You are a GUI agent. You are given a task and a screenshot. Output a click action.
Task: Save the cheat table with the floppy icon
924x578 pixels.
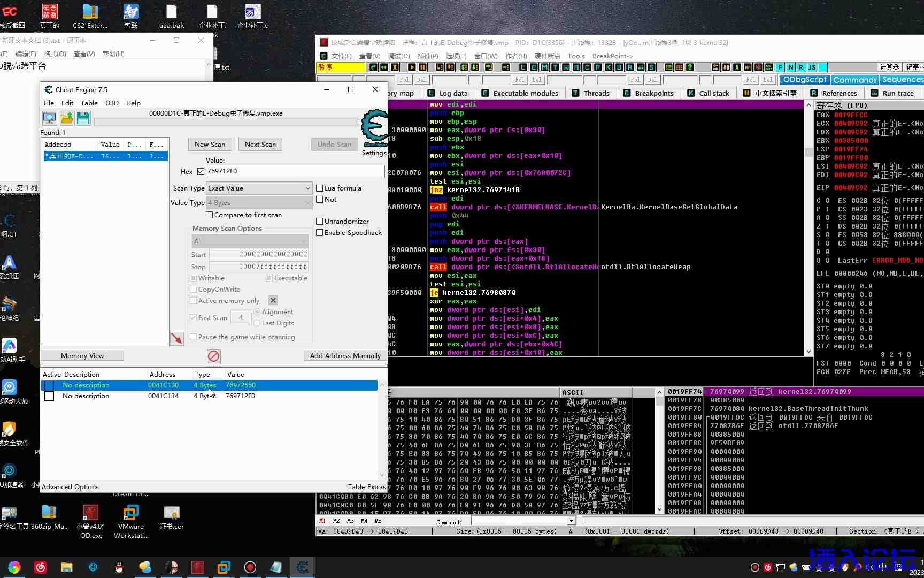83,118
